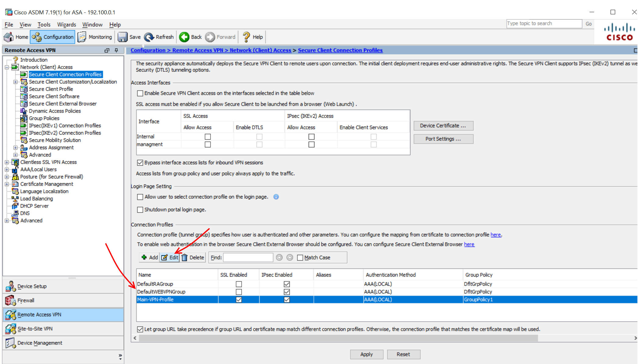Viewport: 638px width, 364px height.
Task: Open the Wizards menu
Action: pos(66,25)
